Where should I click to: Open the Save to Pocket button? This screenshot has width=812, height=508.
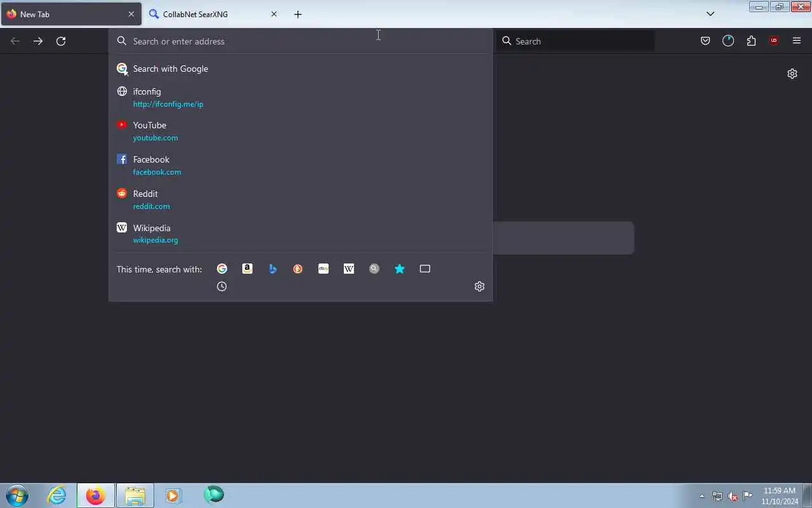705,41
